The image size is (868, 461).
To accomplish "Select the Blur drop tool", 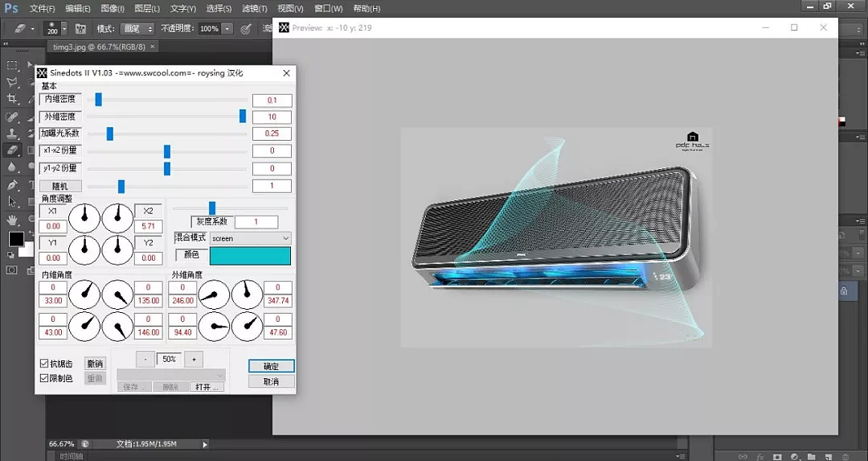I will click(11, 167).
